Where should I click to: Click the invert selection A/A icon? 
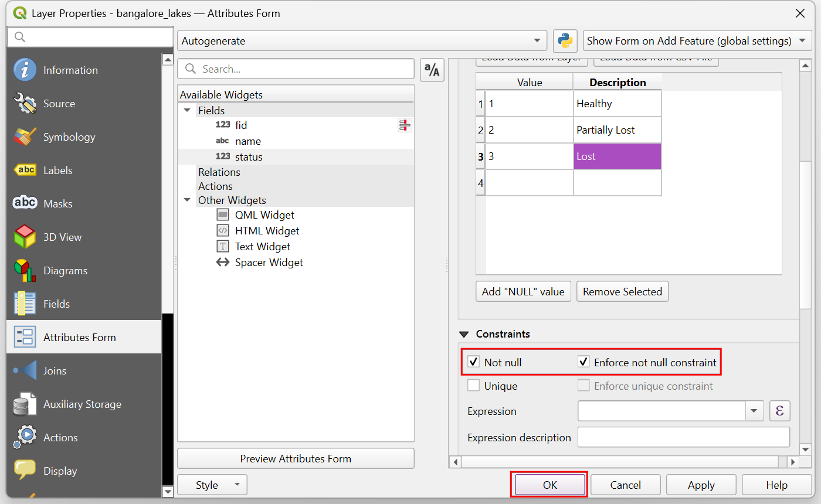click(432, 70)
